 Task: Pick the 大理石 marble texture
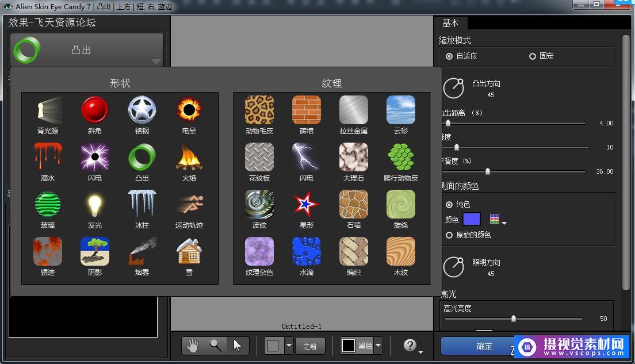click(x=354, y=162)
